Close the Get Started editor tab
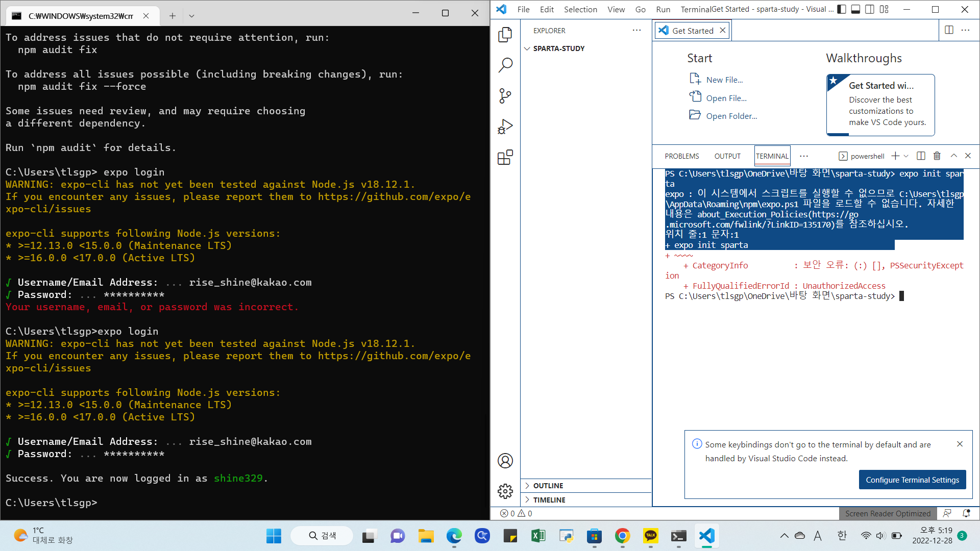The image size is (980, 551). 723,30
